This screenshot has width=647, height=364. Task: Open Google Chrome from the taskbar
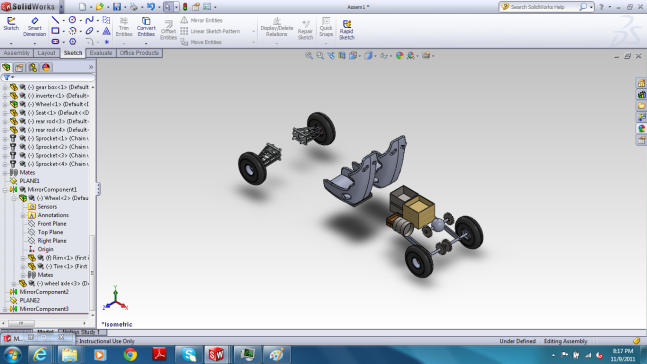pyautogui.click(x=130, y=355)
